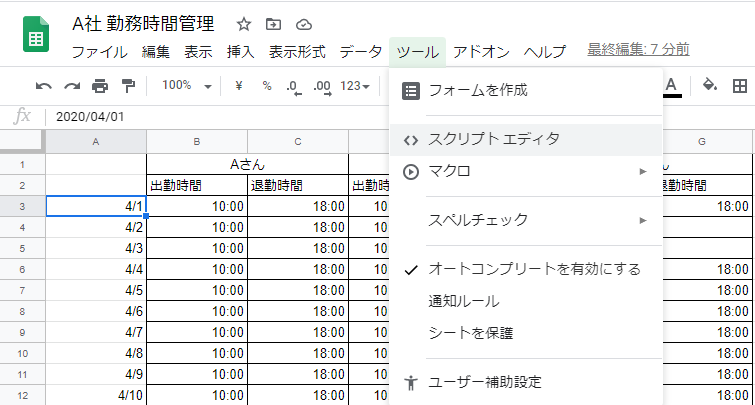Select row 12 header
This screenshot has height=405, width=755.
click(22, 395)
